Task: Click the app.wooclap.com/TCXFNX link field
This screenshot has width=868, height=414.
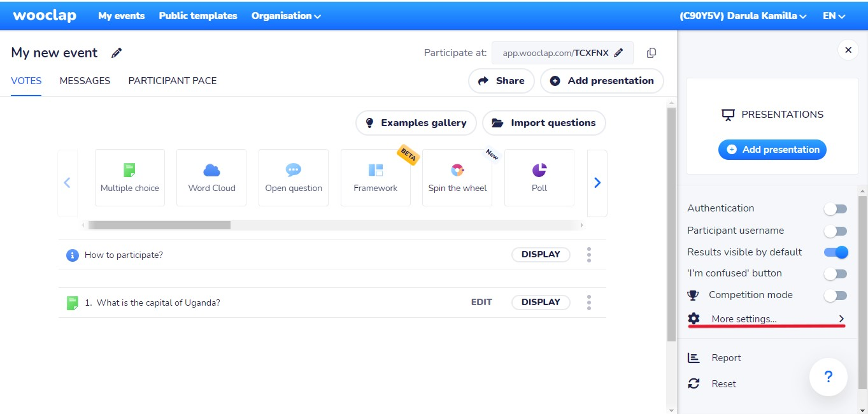Action: click(x=562, y=54)
